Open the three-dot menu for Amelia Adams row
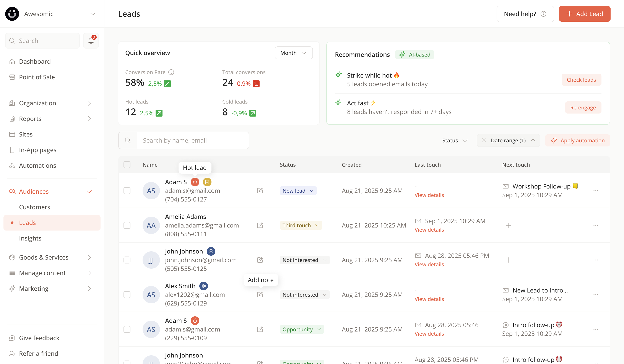This screenshot has height=364, width=624. (596, 225)
